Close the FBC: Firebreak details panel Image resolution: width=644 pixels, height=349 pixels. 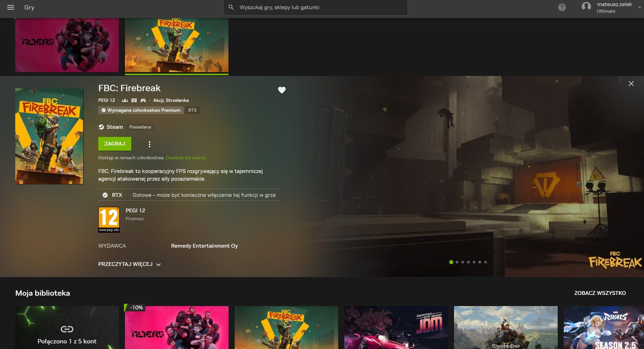(x=631, y=84)
